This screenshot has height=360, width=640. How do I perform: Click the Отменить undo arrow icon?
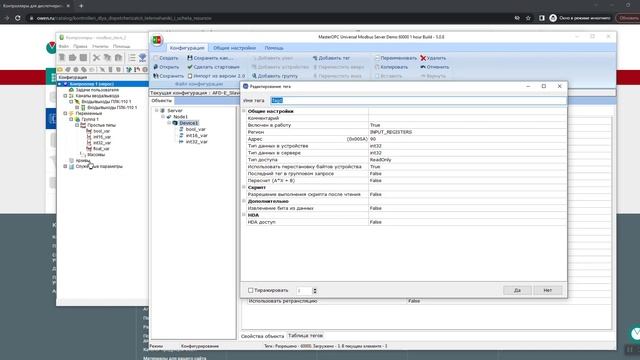[x=423, y=67]
